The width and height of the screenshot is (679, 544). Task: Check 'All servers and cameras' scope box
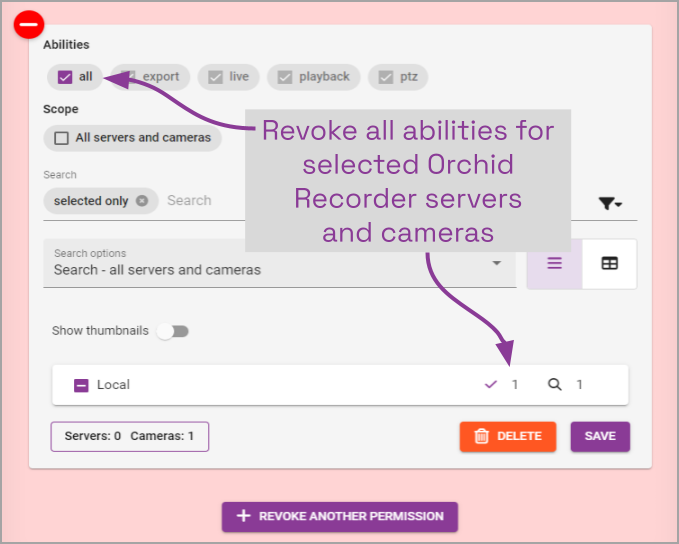pyautogui.click(x=61, y=138)
